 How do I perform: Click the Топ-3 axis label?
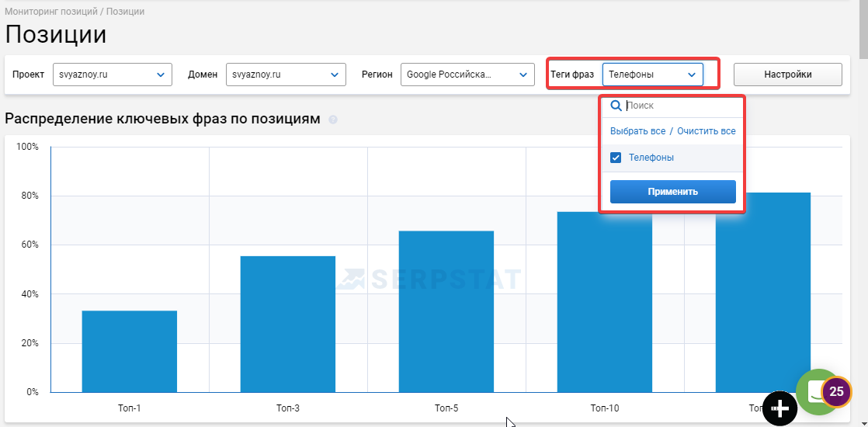click(288, 408)
